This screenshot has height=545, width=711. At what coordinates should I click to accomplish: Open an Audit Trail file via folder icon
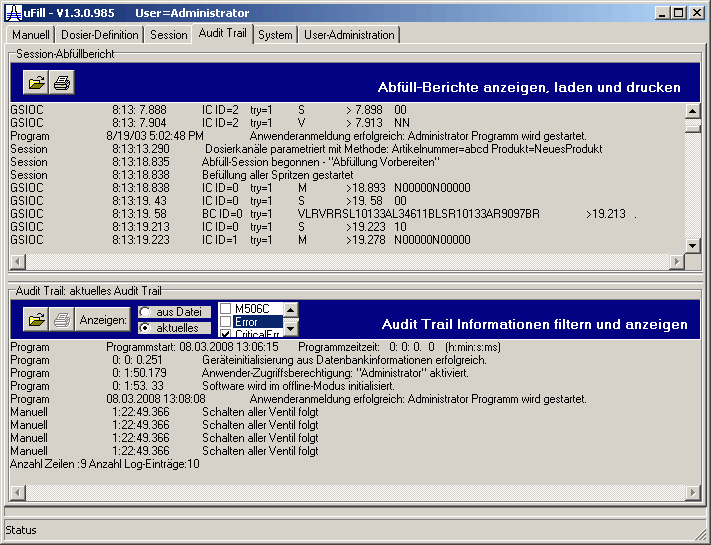pyautogui.click(x=36, y=320)
